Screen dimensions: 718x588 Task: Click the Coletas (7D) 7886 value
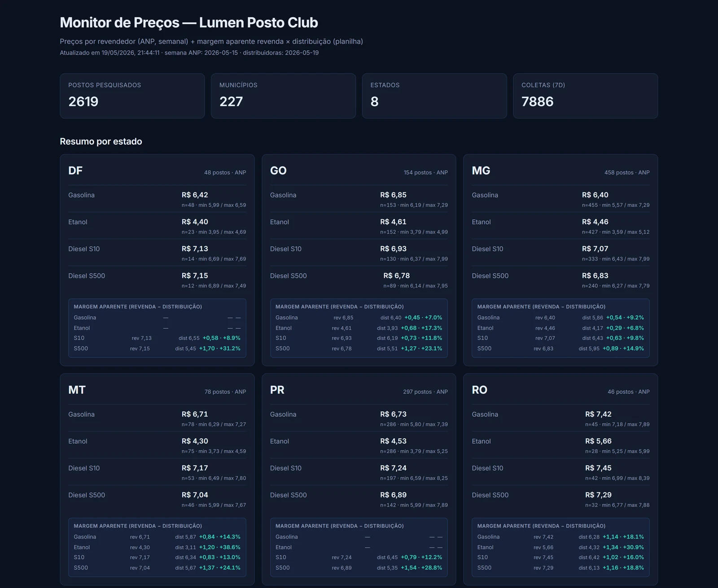537,102
